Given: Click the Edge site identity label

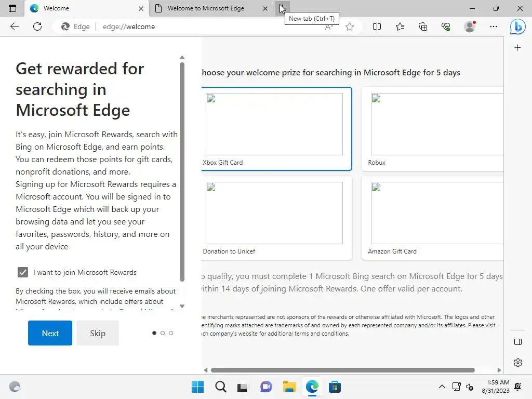Looking at the screenshot, I should point(75,26).
